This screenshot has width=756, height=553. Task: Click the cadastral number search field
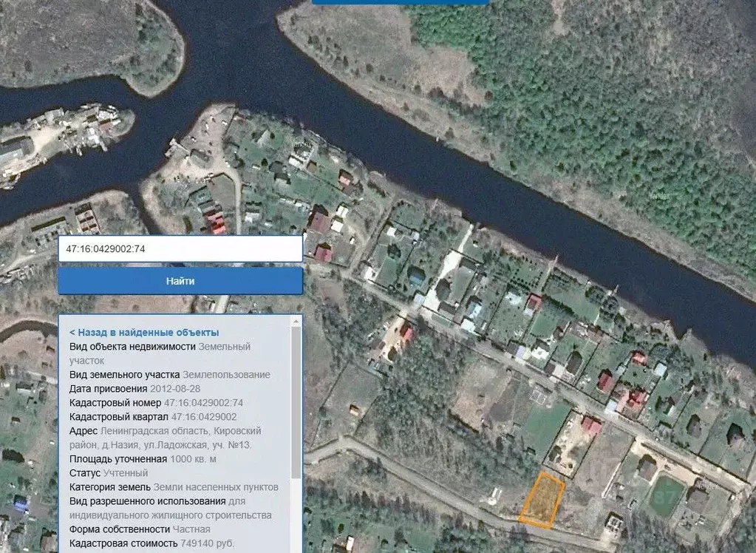(x=180, y=249)
